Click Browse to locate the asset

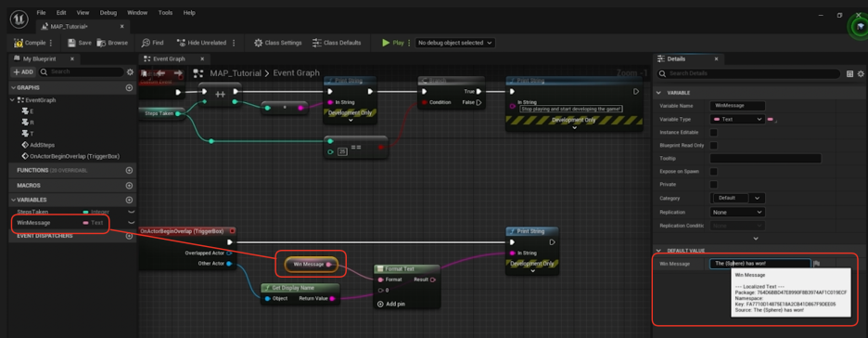[112, 43]
